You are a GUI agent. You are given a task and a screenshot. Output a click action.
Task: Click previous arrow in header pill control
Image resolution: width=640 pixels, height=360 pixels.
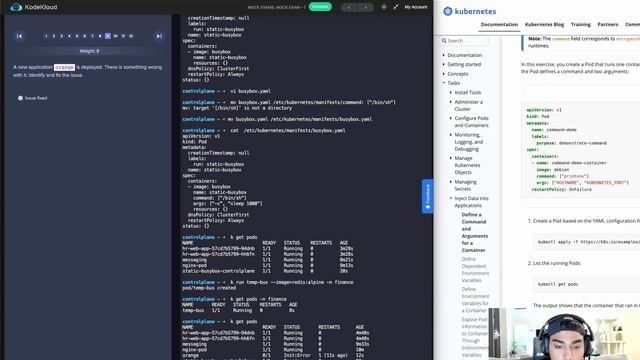tap(349, 7)
